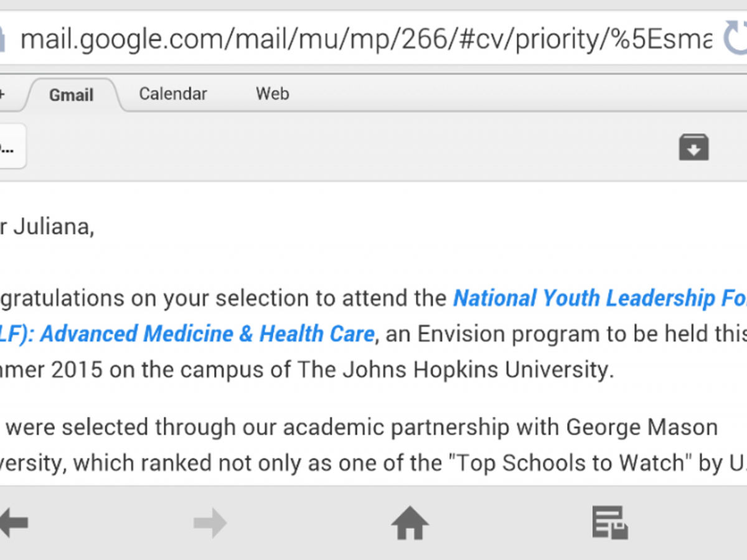Screen dimensions: 747x560
Task: Go forward using the grayed right arrow
Action: (210, 524)
